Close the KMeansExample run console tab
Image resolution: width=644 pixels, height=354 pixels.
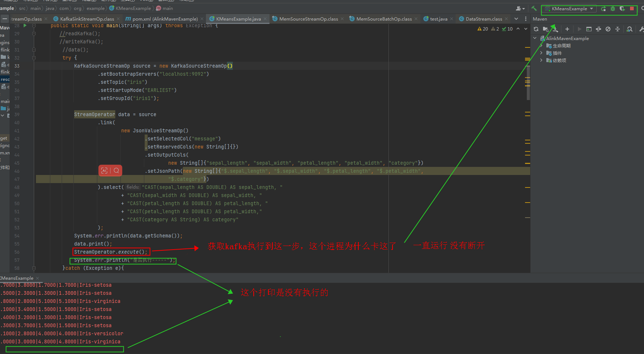click(37, 278)
